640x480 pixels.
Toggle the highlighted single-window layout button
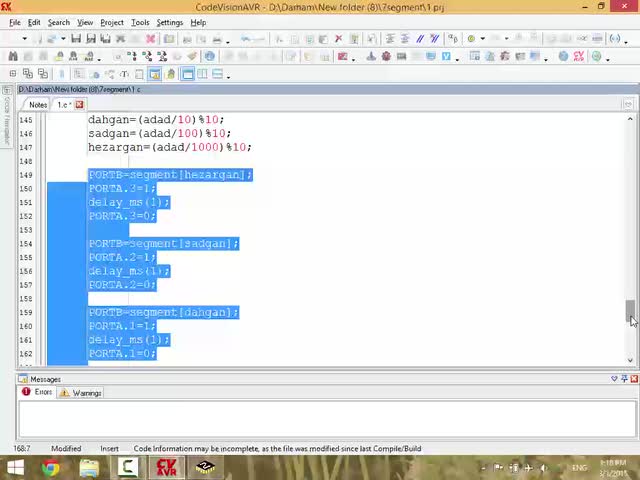pos(188,74)
